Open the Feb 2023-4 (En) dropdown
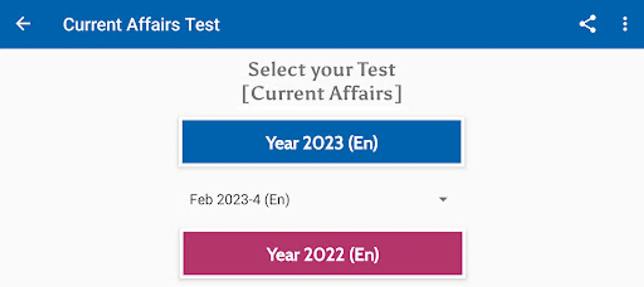Image resolution: width=644 pixels, height=287 pixels. coord(319,200)
